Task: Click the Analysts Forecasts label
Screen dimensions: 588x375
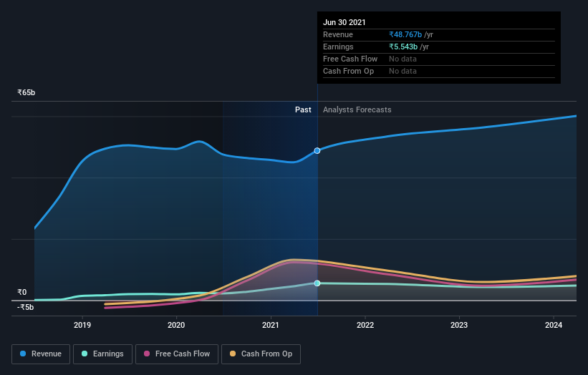Action: tap(357, 109)
